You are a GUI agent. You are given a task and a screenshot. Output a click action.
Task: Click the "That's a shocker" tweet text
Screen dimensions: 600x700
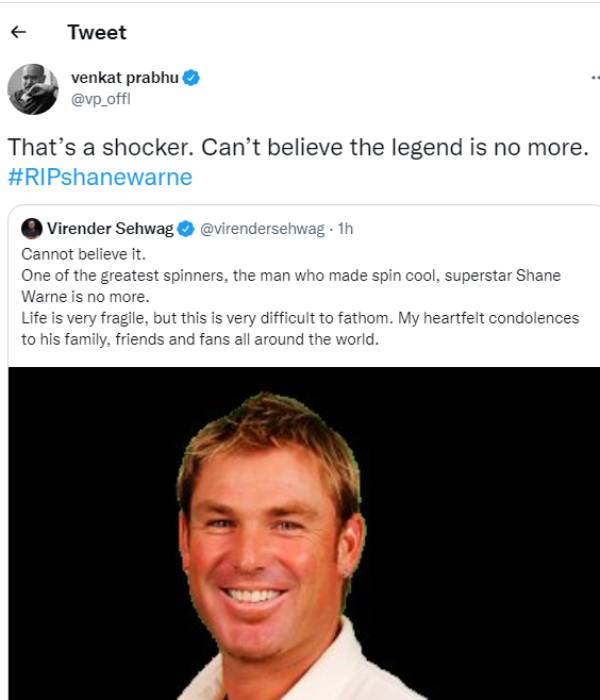[295, 147]
